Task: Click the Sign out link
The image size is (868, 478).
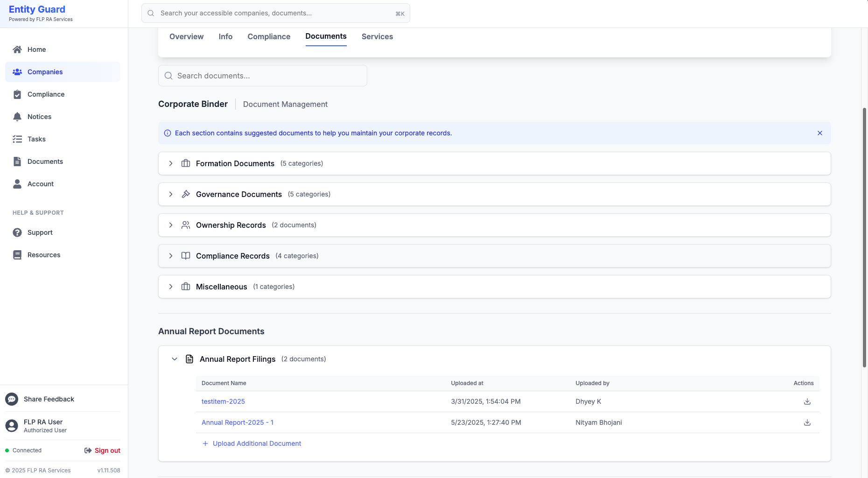Action: [107, 450]
